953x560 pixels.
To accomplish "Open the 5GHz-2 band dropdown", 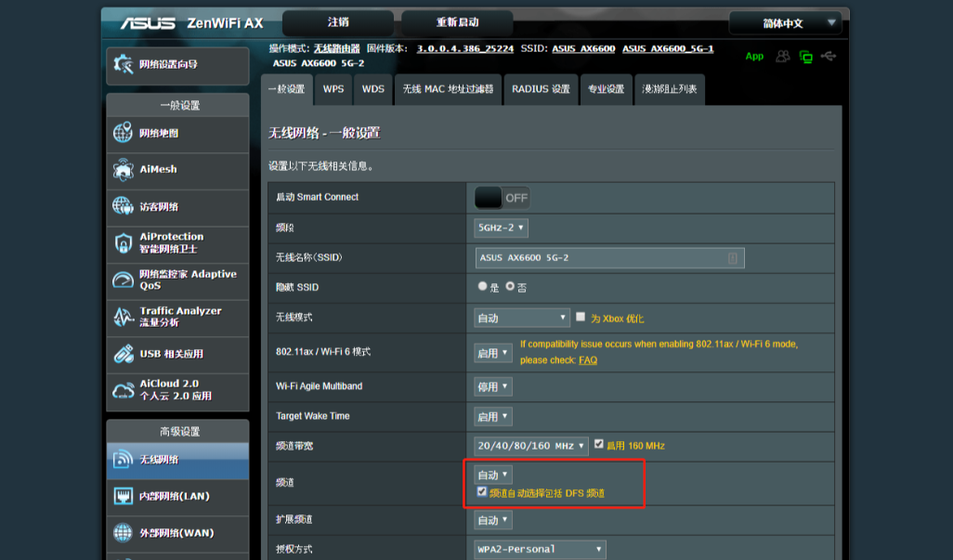I will [501, 228].
